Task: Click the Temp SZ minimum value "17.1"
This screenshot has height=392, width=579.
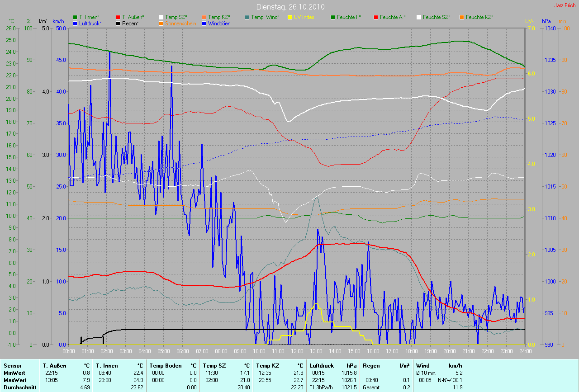Action: pyautogui.click(x=245, y=373)
